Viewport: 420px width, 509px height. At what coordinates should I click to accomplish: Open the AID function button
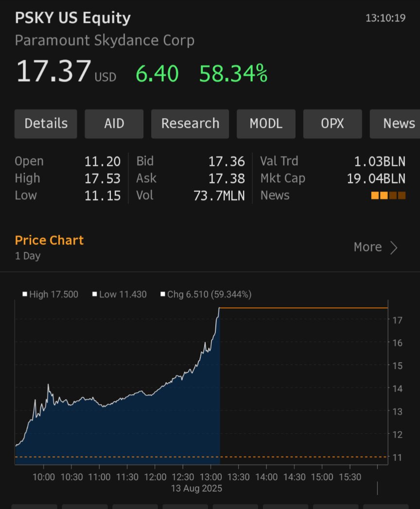click(114, 123)
